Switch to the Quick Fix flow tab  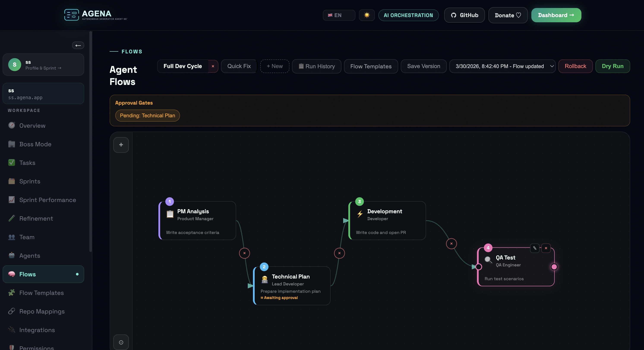tap(239, 66)
